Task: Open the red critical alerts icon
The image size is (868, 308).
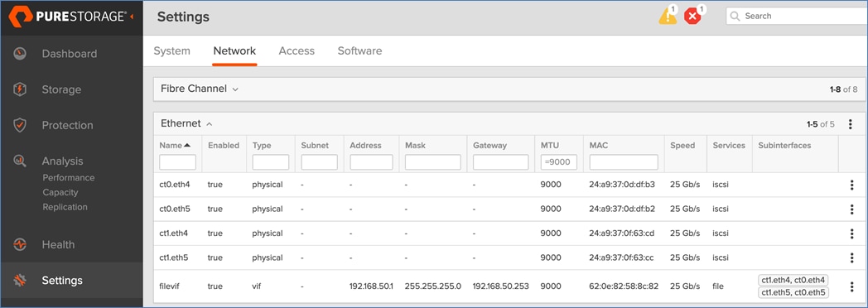Action: pos(692,16)
